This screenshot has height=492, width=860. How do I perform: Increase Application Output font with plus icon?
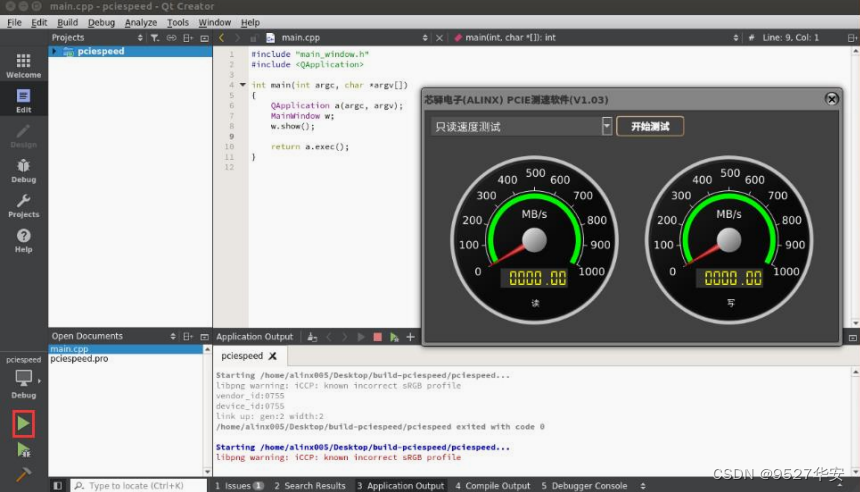410,337
